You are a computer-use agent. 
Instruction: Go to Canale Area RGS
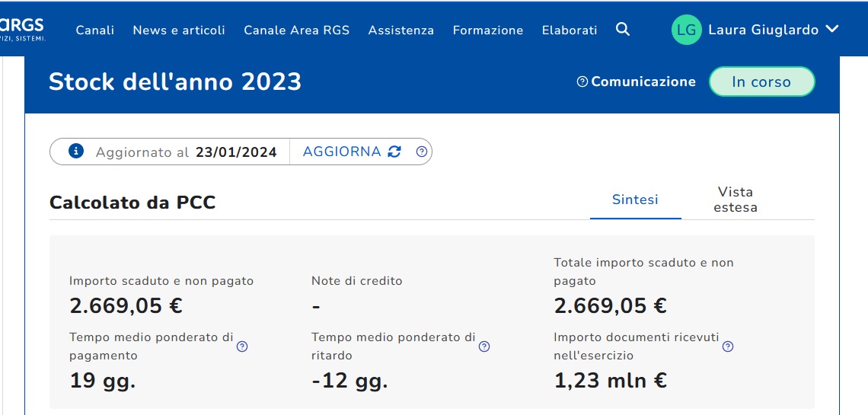(x=296, y=30)
